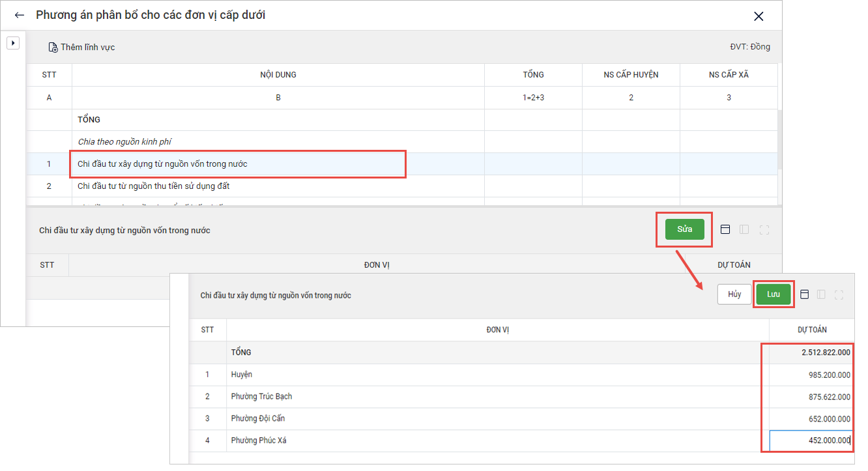Click the Phường Phúc Xá budget input field

pyautogui.click(x=810, y=441)
